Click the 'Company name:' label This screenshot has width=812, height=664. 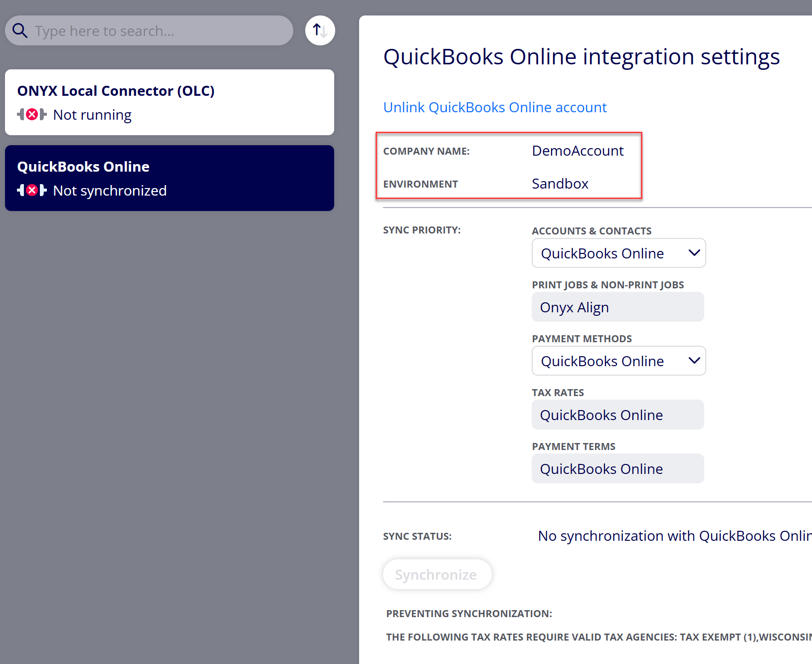[426, 151]
